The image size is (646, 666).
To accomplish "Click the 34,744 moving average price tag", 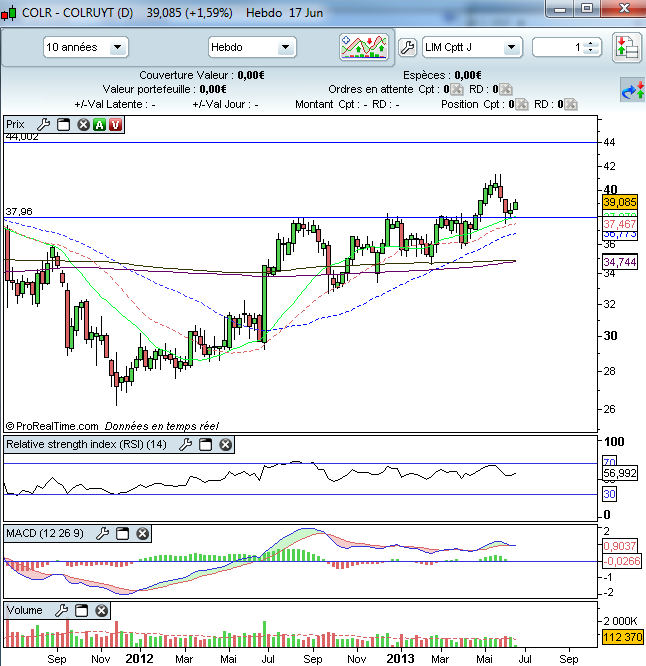I will (x=620, y=262).
